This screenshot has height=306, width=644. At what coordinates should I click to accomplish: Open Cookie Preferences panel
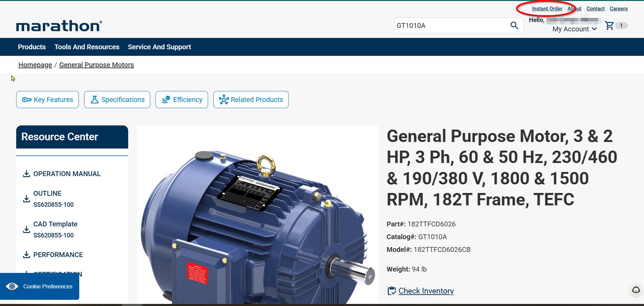point(40,286)
